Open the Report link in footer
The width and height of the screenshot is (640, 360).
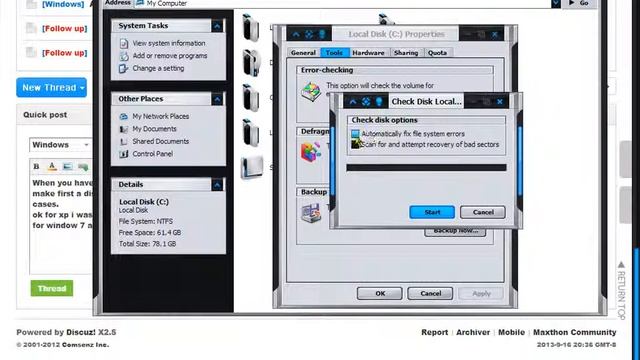tap(434, 332)
